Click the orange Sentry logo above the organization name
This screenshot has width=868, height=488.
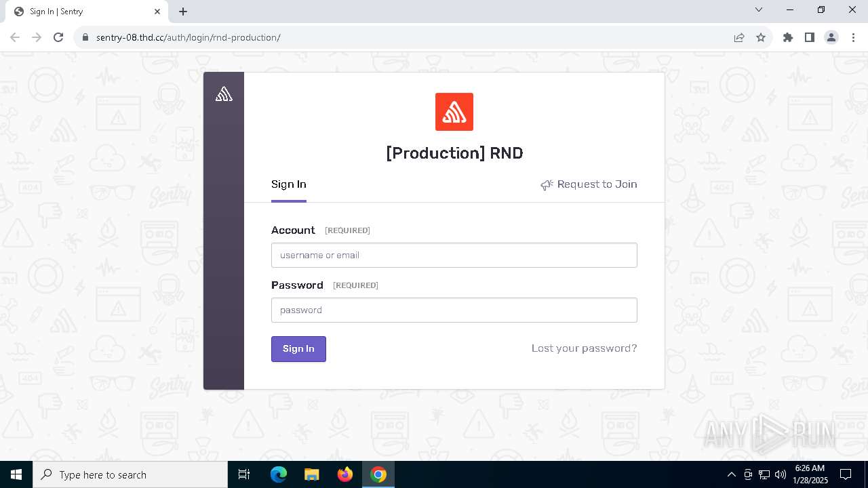click(454, 112)
